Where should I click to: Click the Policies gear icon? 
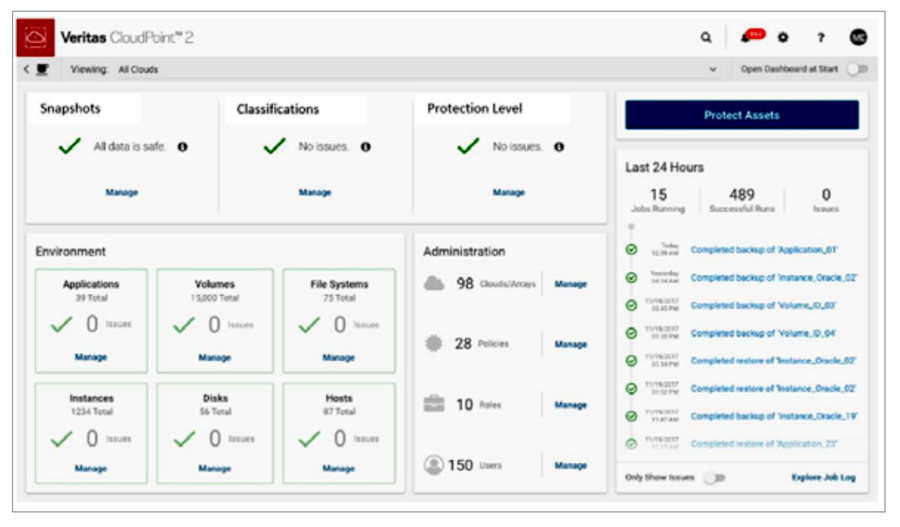433,343
